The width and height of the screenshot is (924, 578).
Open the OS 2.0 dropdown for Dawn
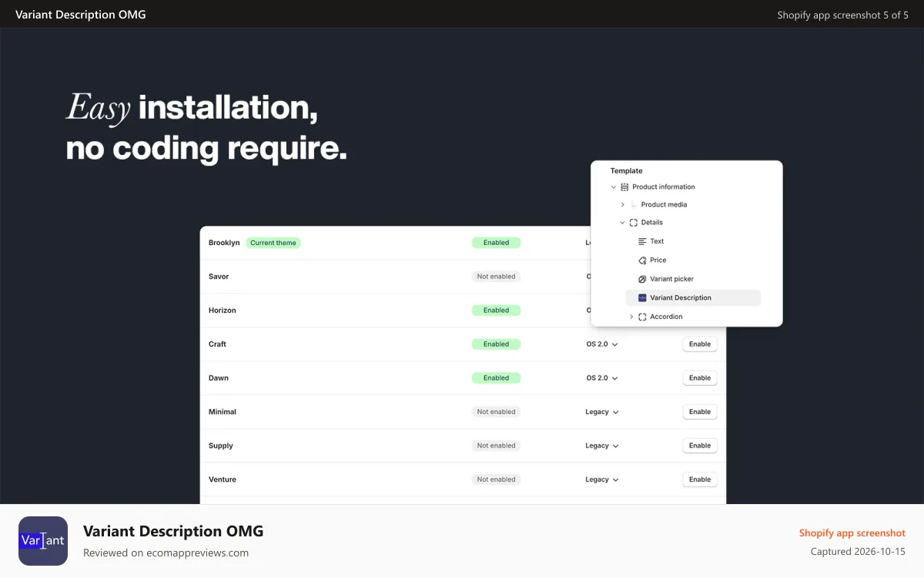tap(602, 378)
